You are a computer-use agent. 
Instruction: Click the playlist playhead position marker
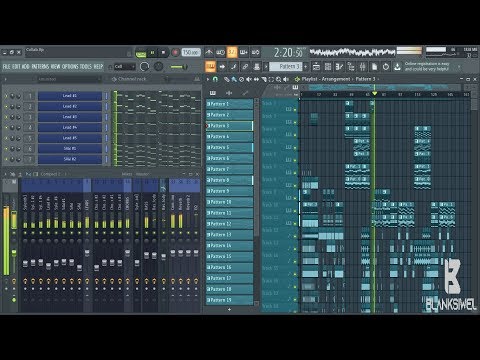pos(374,94)
